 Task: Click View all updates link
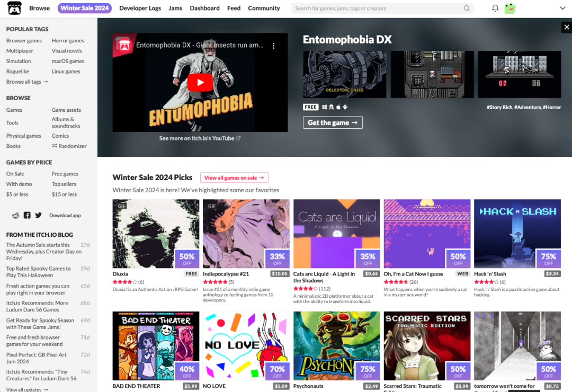[27, 389]
